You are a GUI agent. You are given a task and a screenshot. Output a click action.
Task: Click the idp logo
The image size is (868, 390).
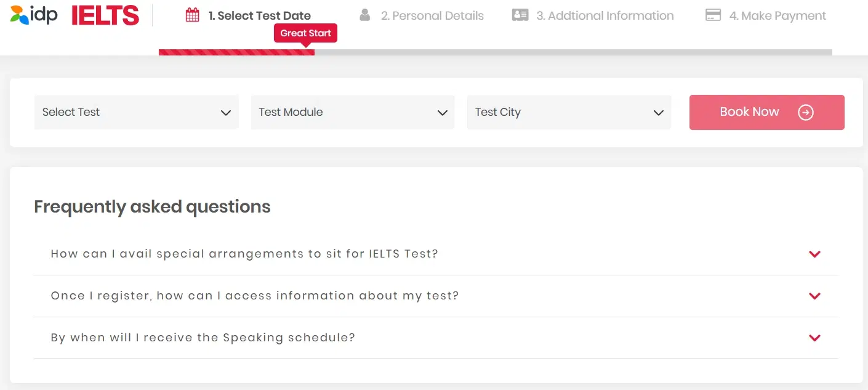[33, 14]
